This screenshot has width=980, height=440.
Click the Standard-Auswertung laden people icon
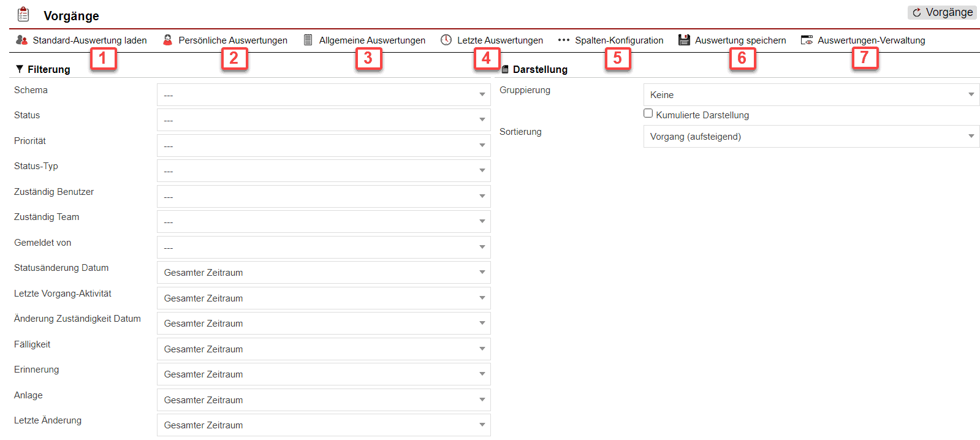tap(21, 40)
